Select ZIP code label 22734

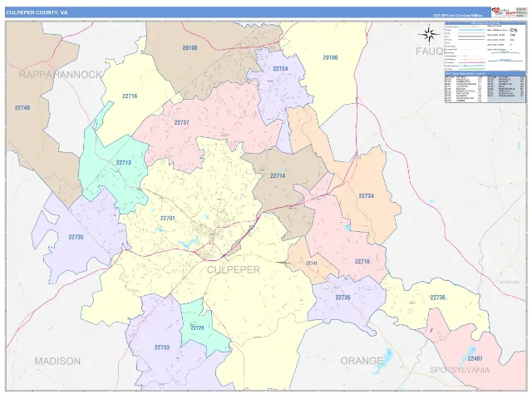tap(366, 196)
